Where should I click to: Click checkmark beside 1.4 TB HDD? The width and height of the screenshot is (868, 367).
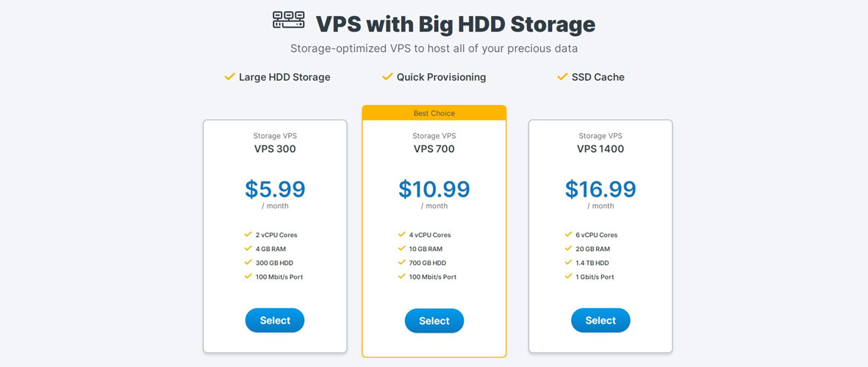click(x=569, y=263)
